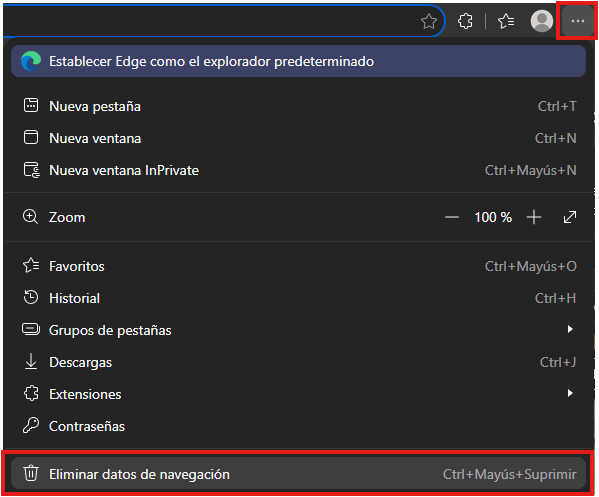Click the Extensiones puzzle icon in menu
The width and height of the screenshot is (599, 497).
click(x=31, y=393)
